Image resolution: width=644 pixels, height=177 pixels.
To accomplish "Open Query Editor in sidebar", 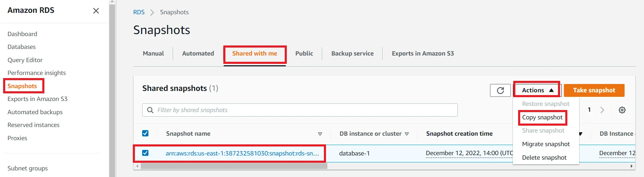I will click(25, 60).
